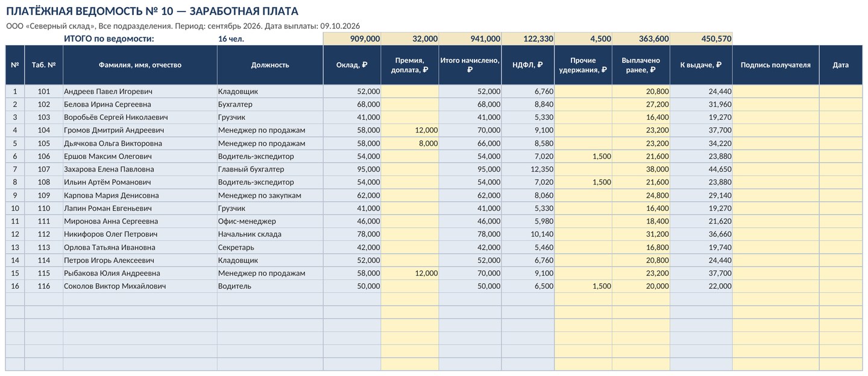Click the 'Подпись получателя' header
The image size is (868, 376).
pos(776,65)
